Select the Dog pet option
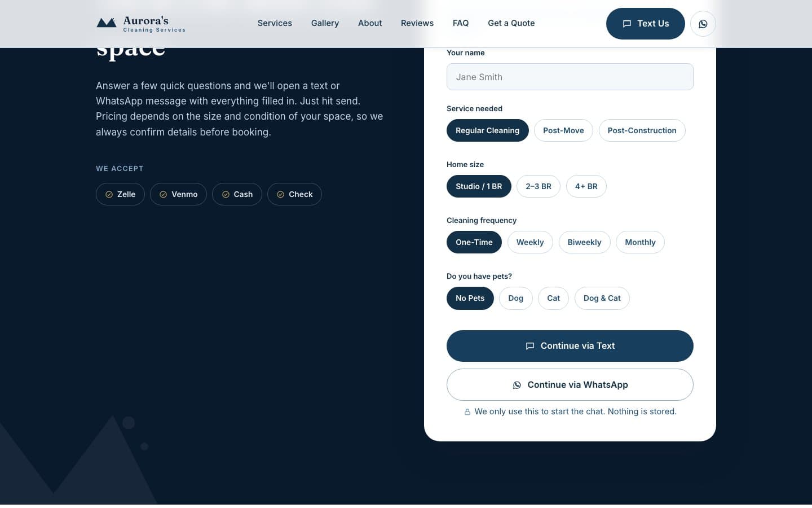The width and height of the screenshot is (812, 508). (x=515, y=298)
